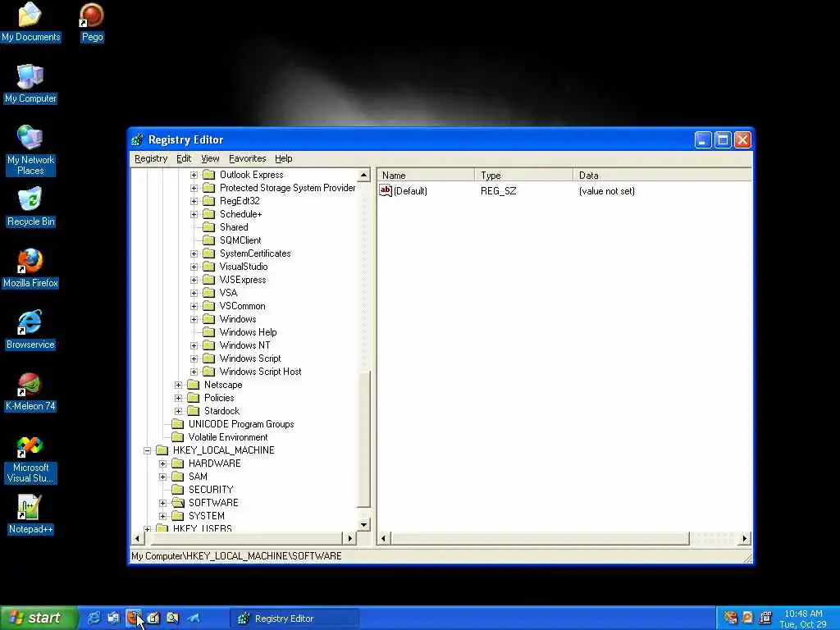This screenshot has width=840, height=630.
Task: Collapse the HKEY_LOCAL_MACHINE hive
Action: tap(148, 450)
